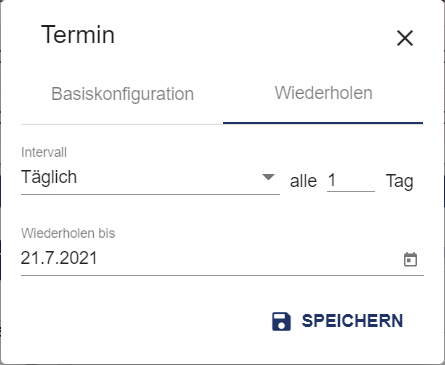Open the calendar date picker icon
The image size is (445, 365).
click(410, 259)
